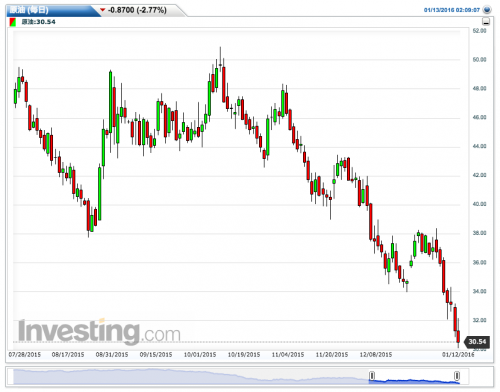Click the 40.00 price axis label
This screenshot has width=500, height=392.
[479, 204]
